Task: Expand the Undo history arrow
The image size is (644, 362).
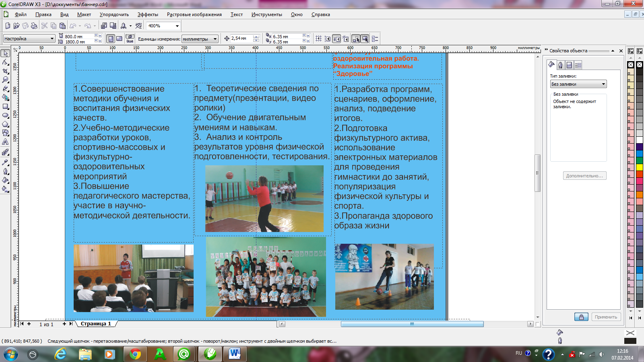Action: 80,26
